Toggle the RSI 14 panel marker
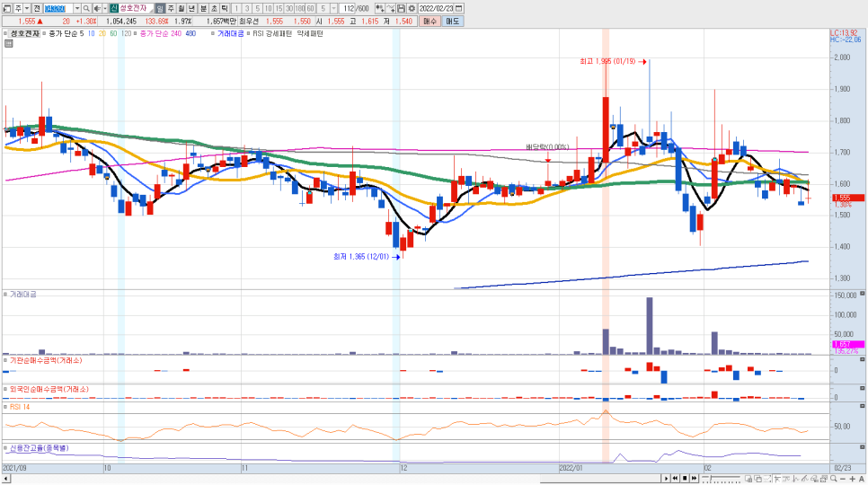This screenshot has width=868, height=485. (x=5, y=407)
